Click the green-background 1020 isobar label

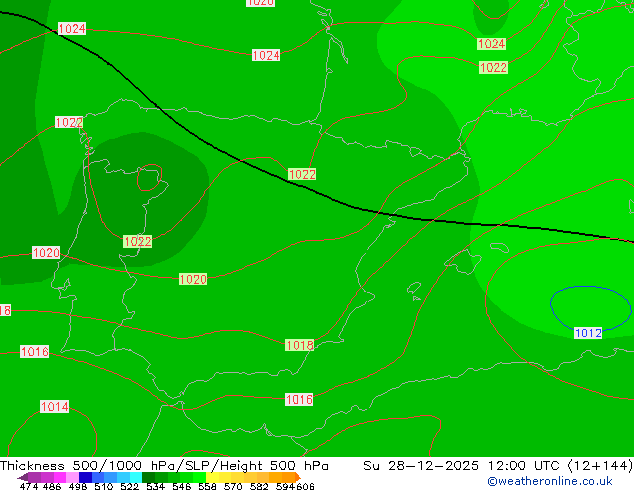pos(193,279)
